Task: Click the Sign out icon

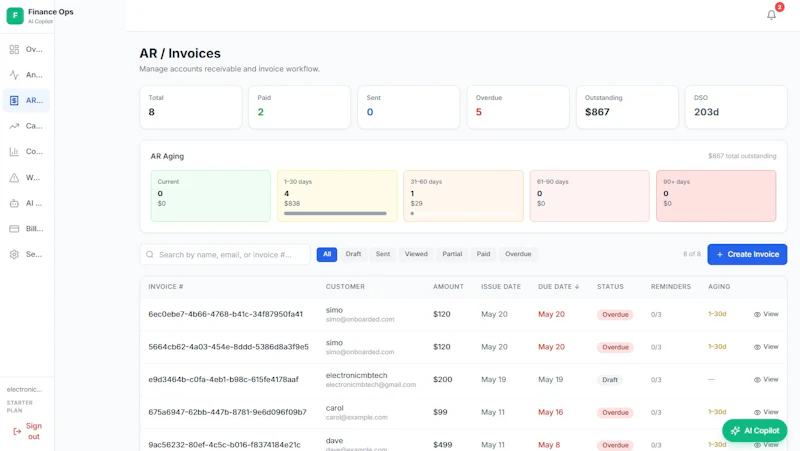Action: (x=17, y=432)
